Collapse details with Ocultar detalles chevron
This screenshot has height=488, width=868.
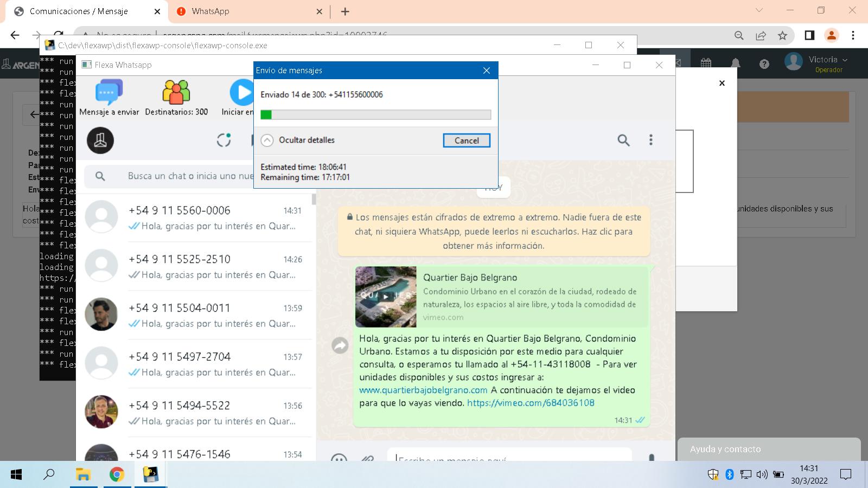(267, 140)
